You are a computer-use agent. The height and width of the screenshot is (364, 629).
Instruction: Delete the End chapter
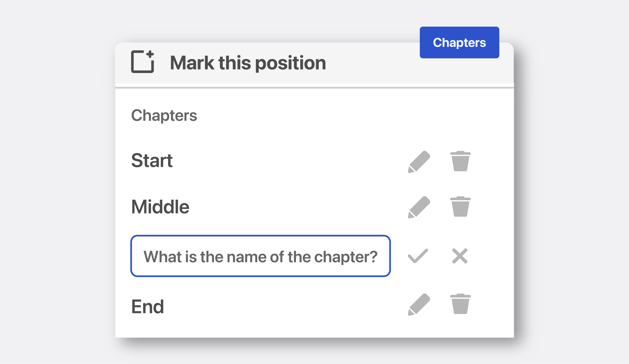(460, 304)
